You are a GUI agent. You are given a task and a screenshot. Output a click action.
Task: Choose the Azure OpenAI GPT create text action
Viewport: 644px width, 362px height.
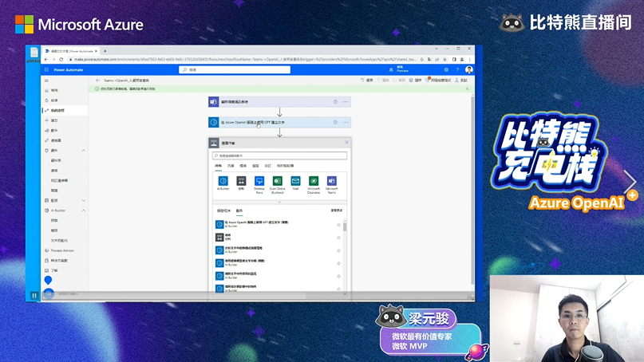pos(276,224)
